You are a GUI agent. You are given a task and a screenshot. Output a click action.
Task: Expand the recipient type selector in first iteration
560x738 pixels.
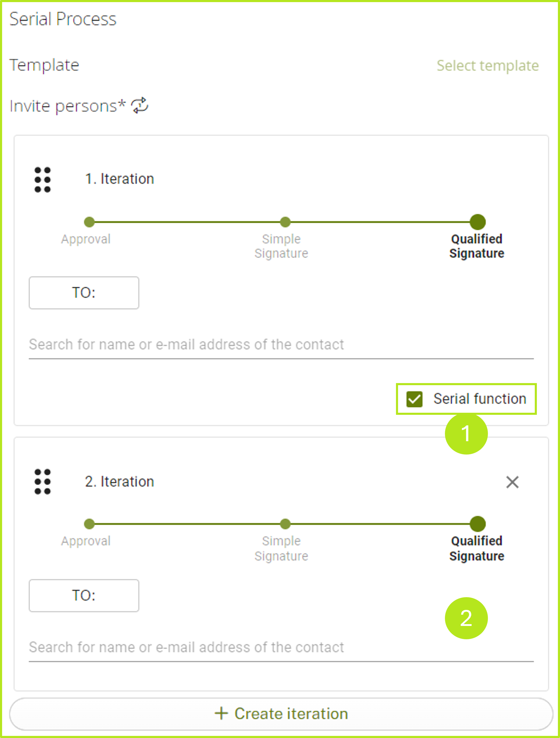tap(84, 293)
